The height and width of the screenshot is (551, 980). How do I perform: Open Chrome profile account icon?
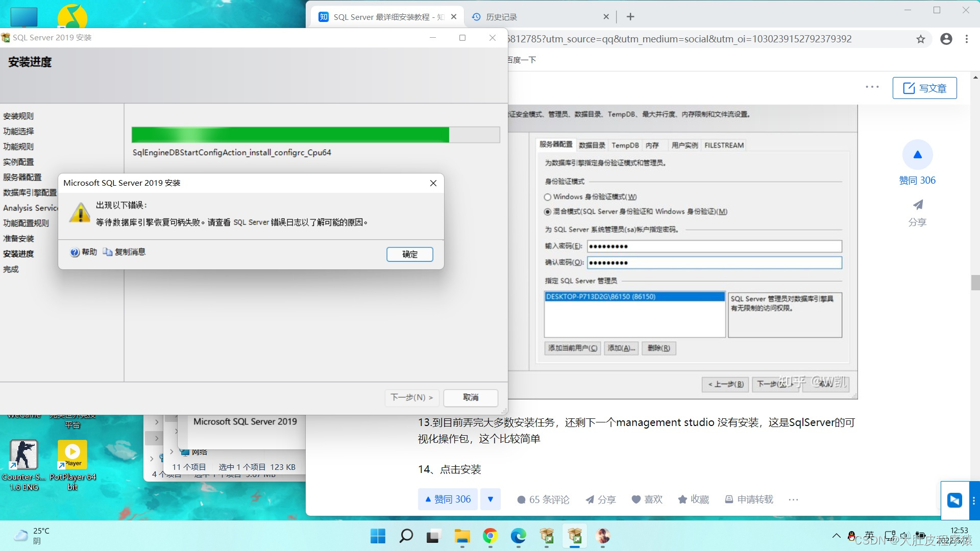946,39
